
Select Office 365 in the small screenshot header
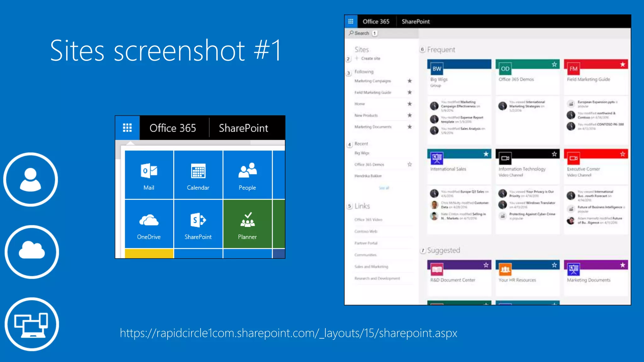point(173,128)
